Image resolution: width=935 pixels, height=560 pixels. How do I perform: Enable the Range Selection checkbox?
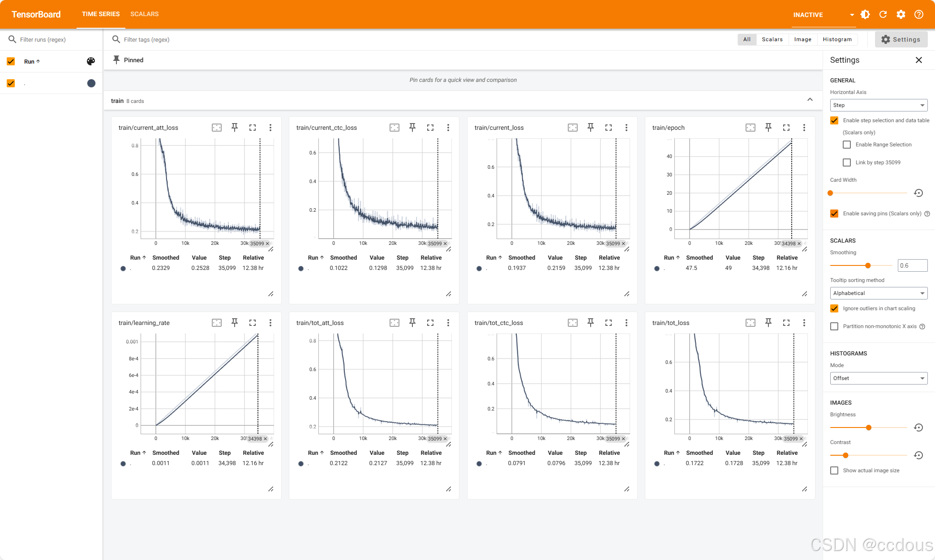tap(847, 145)
